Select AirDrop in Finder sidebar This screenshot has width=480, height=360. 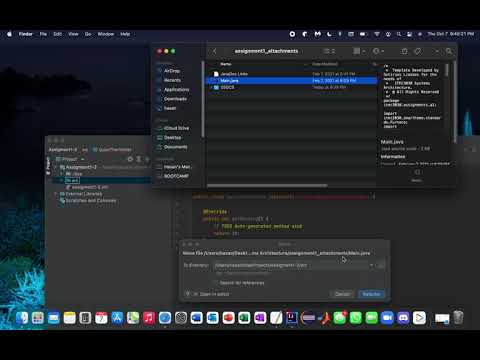pyautogui.click(x=171, y=71)
